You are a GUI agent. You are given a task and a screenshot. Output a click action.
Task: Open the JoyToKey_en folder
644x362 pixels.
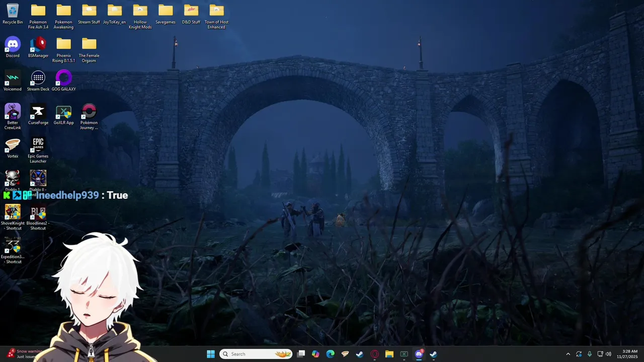(x=114, y=14)
